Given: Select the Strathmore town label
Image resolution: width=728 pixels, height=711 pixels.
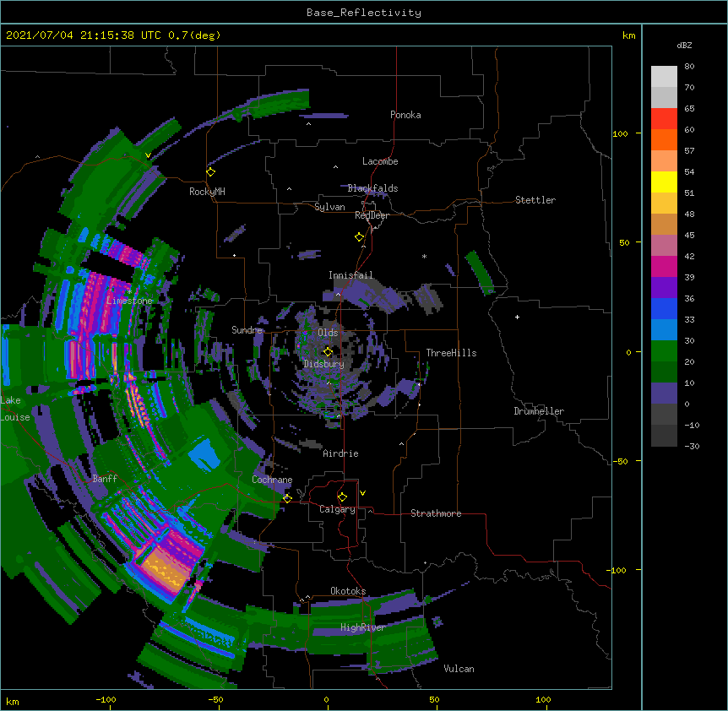Looking at the screenshot, I should point(436,513).
